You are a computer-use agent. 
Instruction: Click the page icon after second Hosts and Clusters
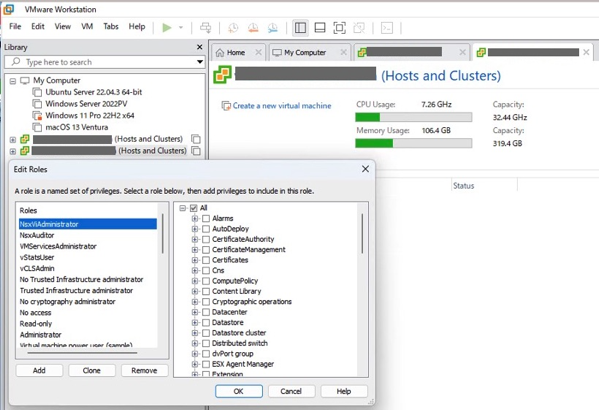(196, 151)
